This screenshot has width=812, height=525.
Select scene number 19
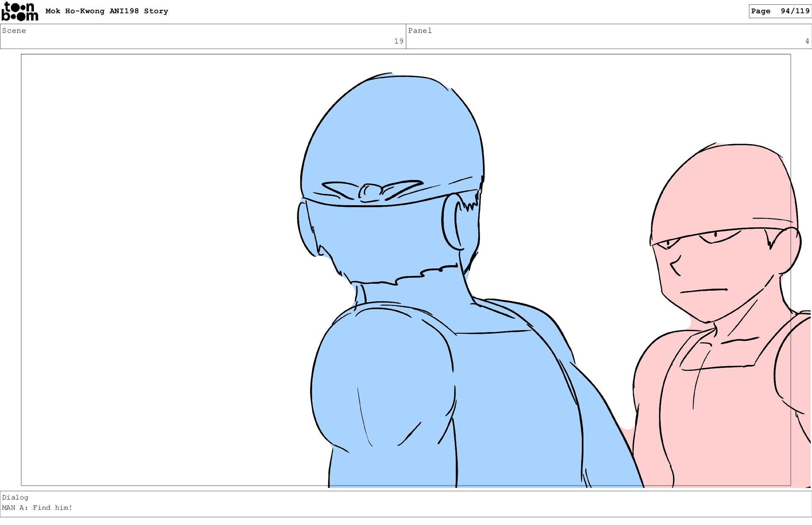click(x=398, y=41)
